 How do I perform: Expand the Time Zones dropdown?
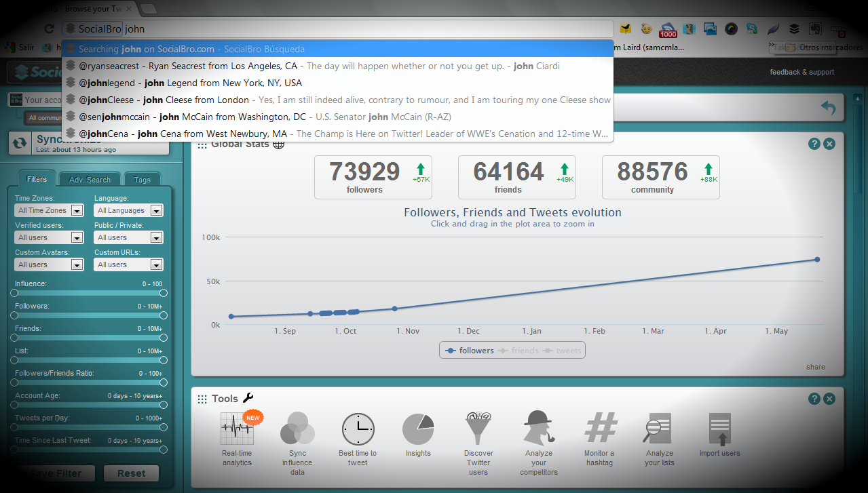coord(50,210)
